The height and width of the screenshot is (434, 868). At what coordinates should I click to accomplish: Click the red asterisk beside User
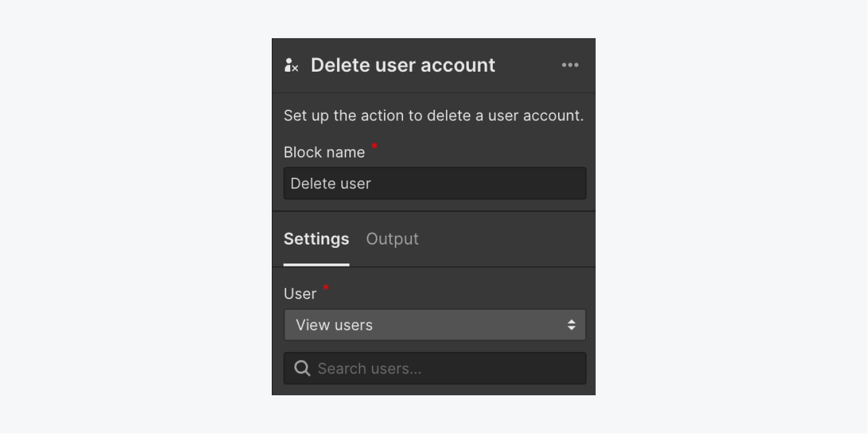click(326, 288)
